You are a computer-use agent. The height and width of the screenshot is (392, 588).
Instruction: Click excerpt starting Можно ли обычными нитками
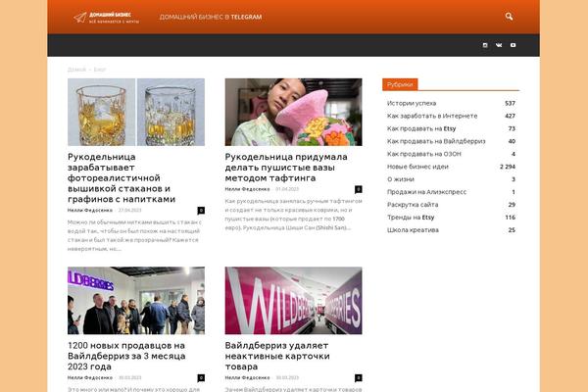134,235
